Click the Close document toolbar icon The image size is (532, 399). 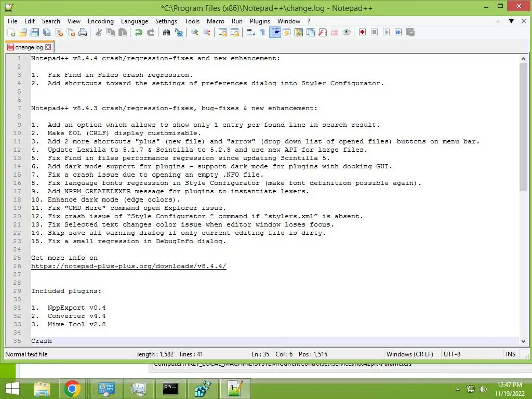point(59,32)
